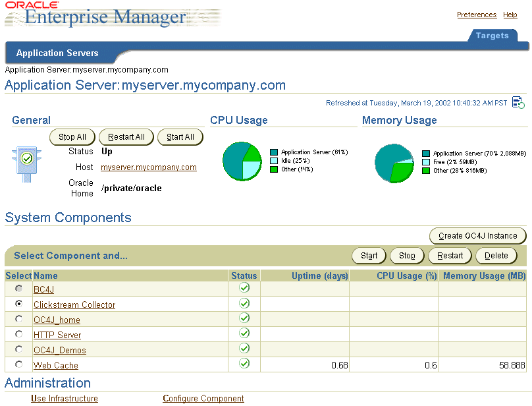Viewport: 532px width, 406px height.
Task: Click the Restart component button
Action: tap(450, 256)
